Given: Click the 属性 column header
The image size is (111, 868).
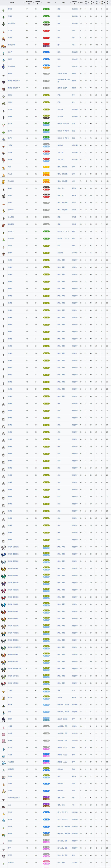Looking at the screenshot, I should [49, 2].
